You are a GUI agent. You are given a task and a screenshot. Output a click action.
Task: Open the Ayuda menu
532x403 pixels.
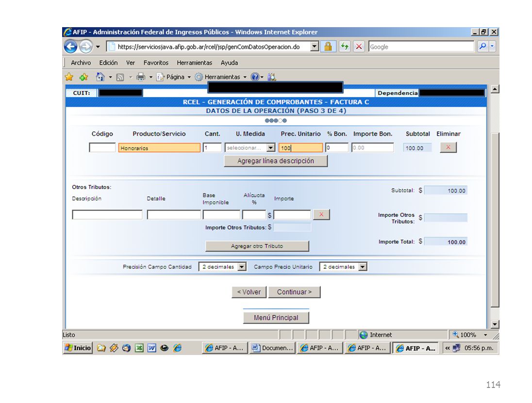click(x=230, y=63)
